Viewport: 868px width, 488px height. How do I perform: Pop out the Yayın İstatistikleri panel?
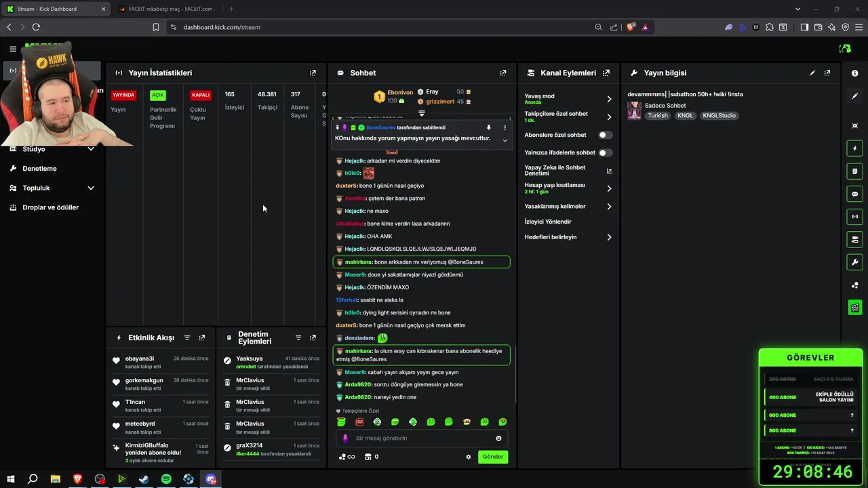pos(313,73)
